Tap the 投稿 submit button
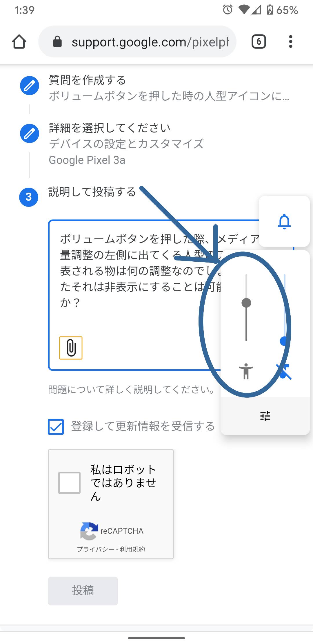Screen dimensions: 313x644 83,591
